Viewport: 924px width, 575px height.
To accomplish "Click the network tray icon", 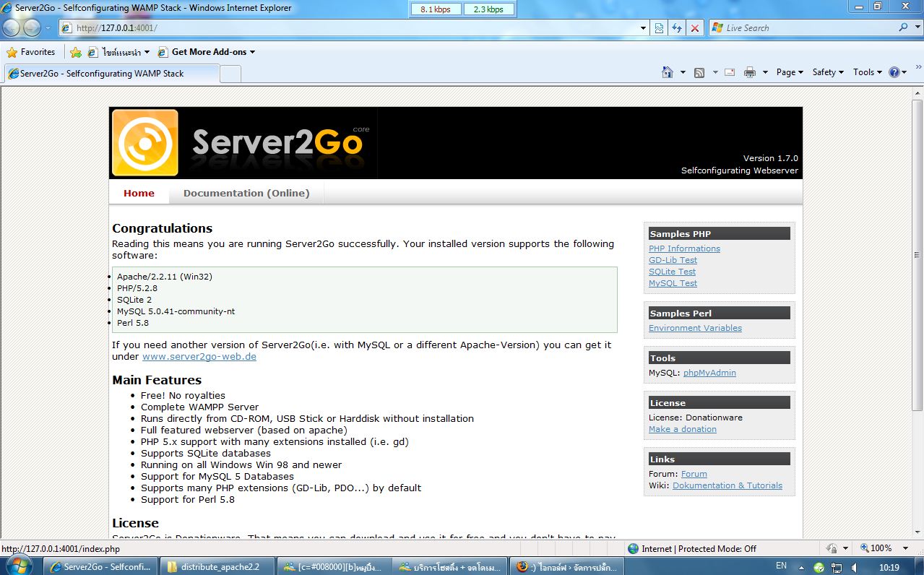I will click(837, 567).
